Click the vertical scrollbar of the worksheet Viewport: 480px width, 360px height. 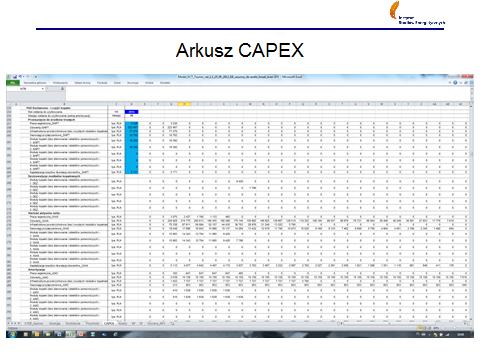point(472,213)
